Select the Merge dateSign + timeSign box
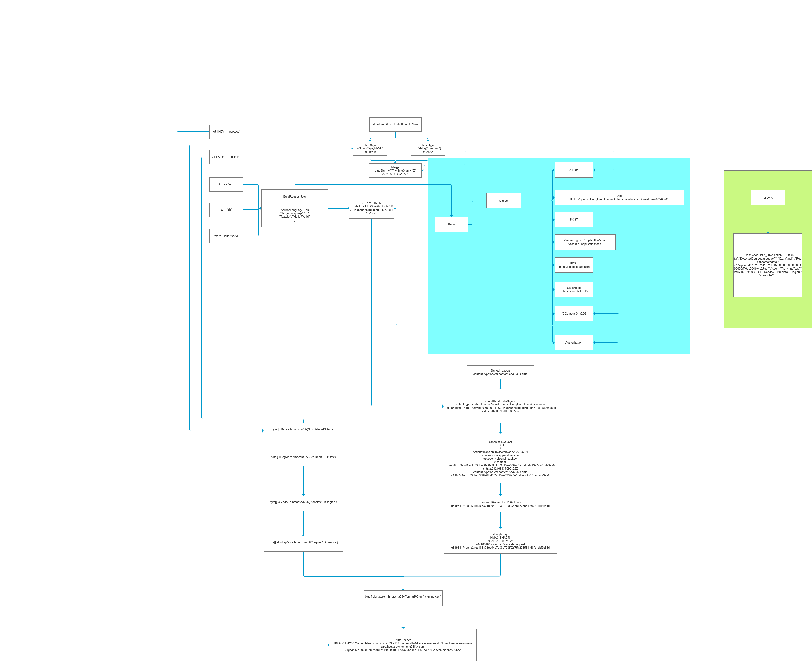Image resolution: width=812 pixels, height=661 pixels. 395,171
